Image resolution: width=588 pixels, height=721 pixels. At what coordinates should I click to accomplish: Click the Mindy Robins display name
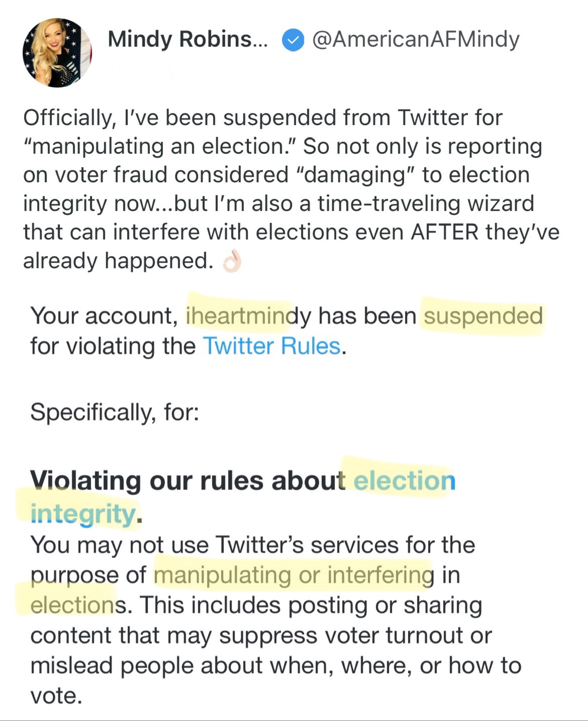tap(187, 39)
